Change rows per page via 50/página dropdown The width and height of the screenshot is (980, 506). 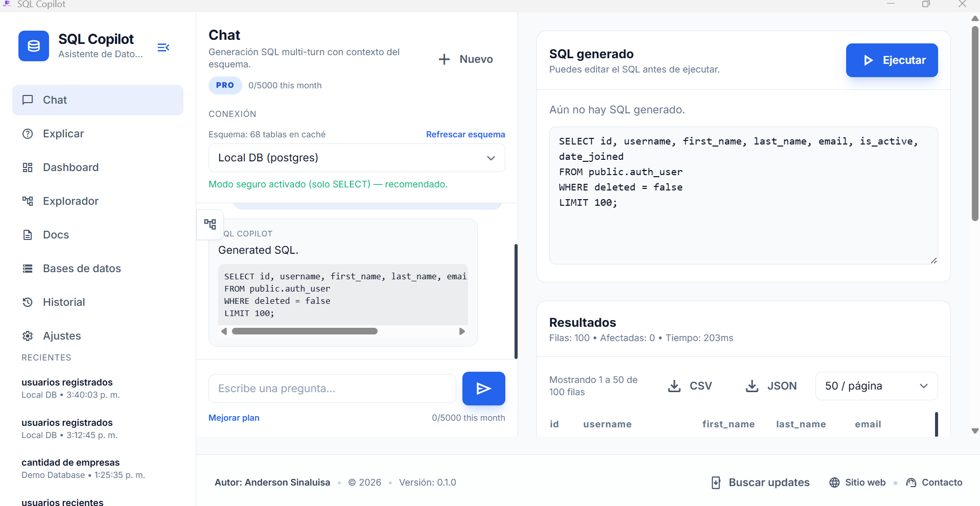point(875,386)
